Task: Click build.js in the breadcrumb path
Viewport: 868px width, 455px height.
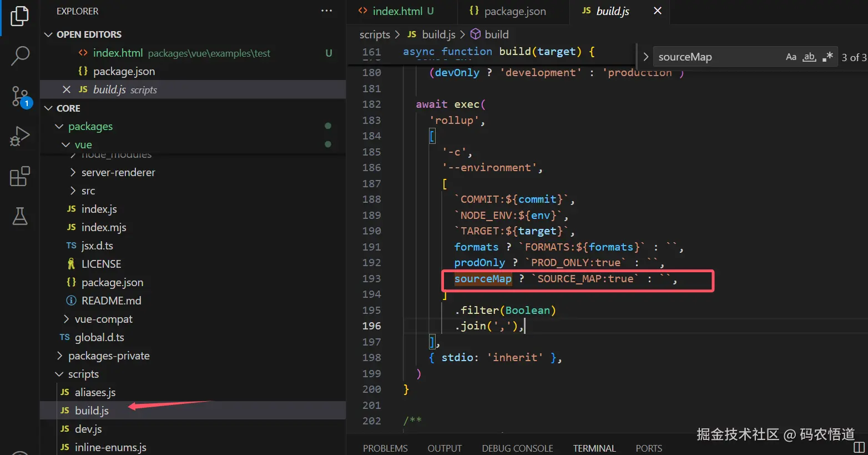Action: click(438, 34)
